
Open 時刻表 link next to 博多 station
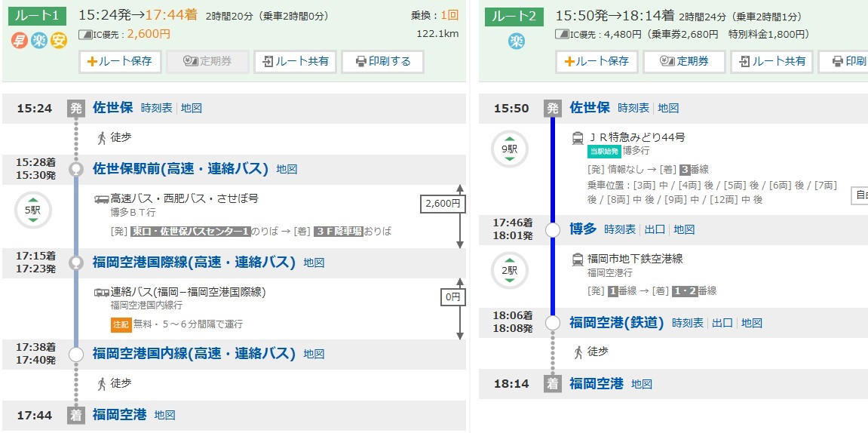pyautogui.click(x=620, y=229)
